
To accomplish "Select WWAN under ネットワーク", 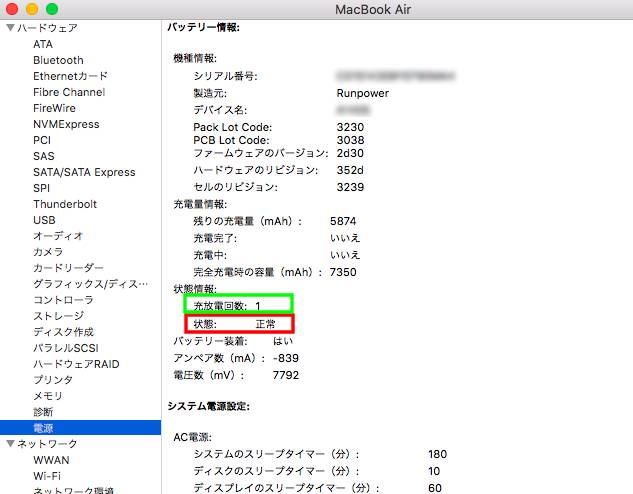I will click(51, 460).
